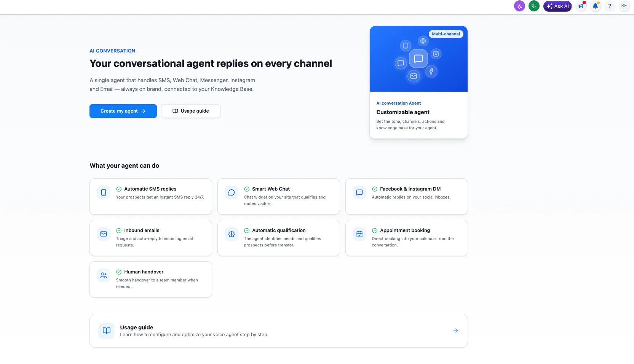Click the globe icon in illustration
This screenshot has width=634, height=364.
coord(423,41)
